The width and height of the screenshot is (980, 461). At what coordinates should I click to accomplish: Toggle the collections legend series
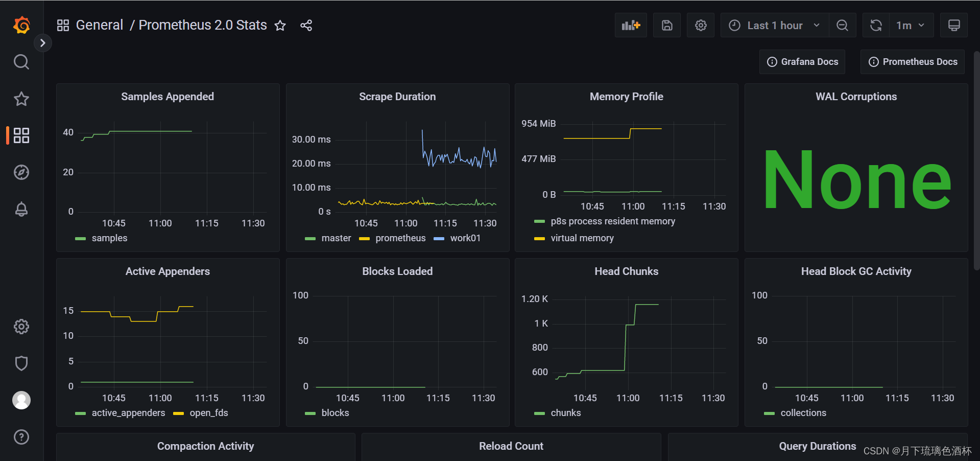(x=803, y=413)
